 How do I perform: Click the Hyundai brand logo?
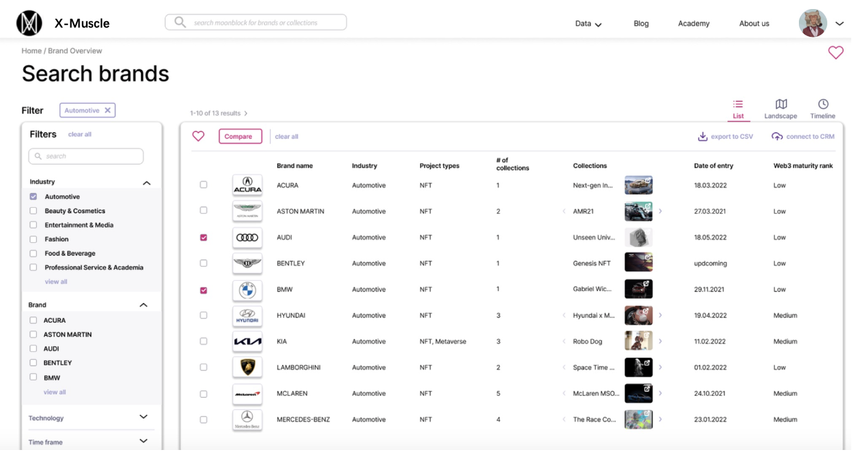[x=247, y=316]
